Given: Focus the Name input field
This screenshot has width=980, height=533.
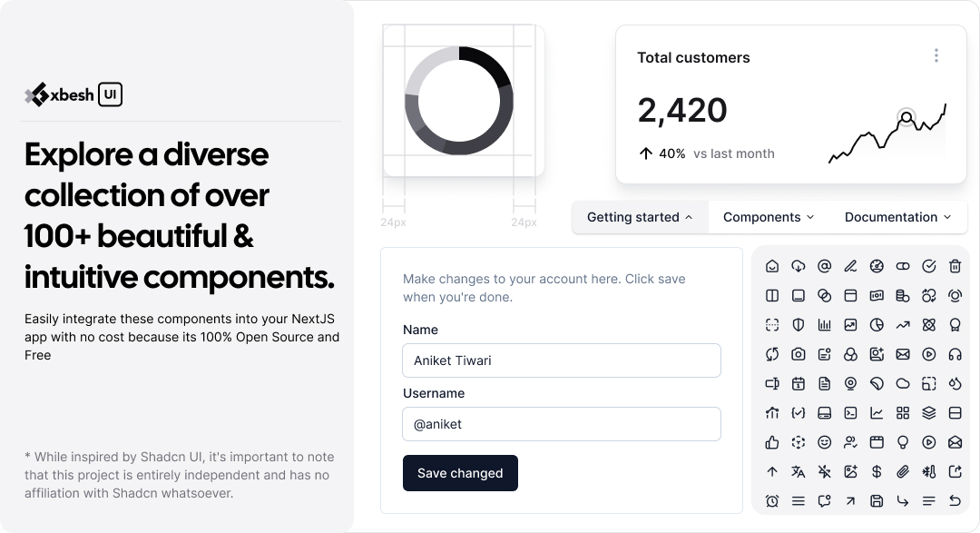Looking at the screenshot, I should tap(562, 360).
